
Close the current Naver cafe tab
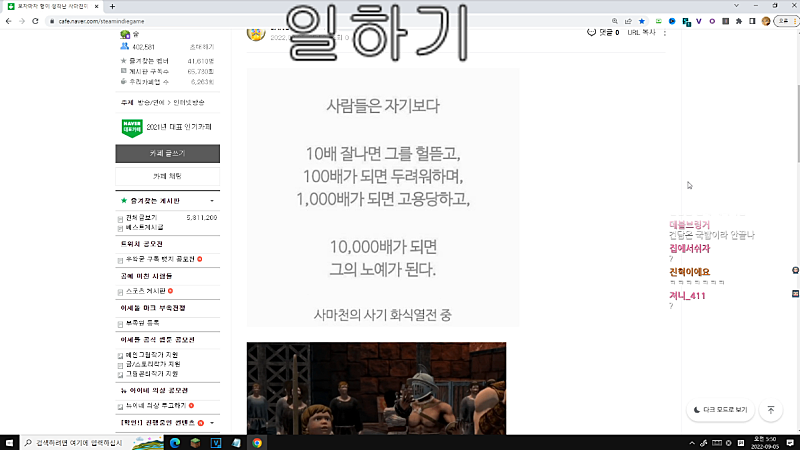(x=96, y=6)
